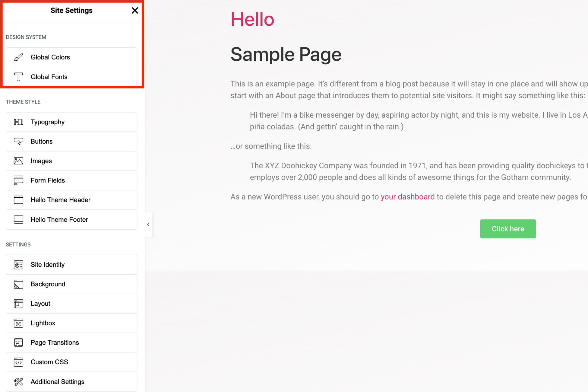
Task: Select Hello Theme Header option
Action: [71, 200]
